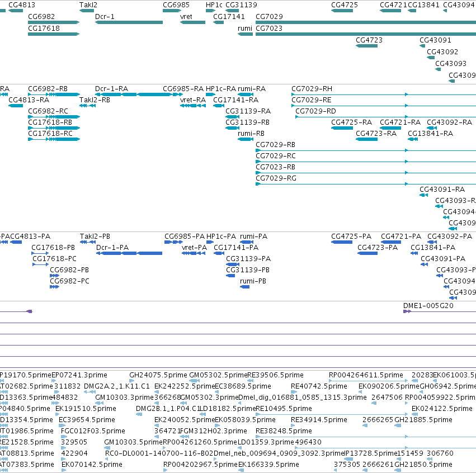Click the CG43093 gene label
This screenshot has width=476, height=473.
pos(451,64)
